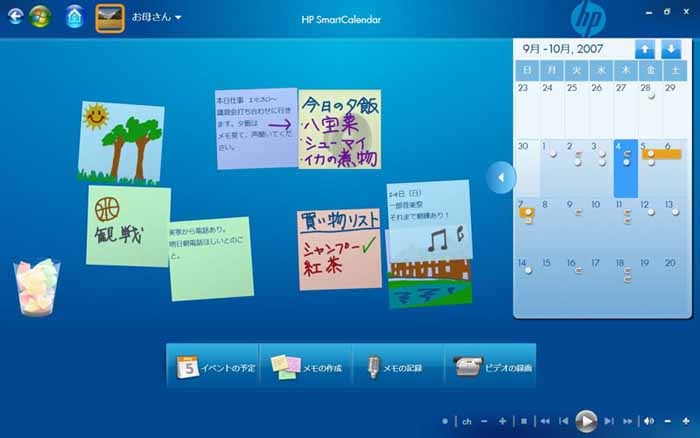Skip to previous track
The image size is (700, 438).
(x=563, y=421)
